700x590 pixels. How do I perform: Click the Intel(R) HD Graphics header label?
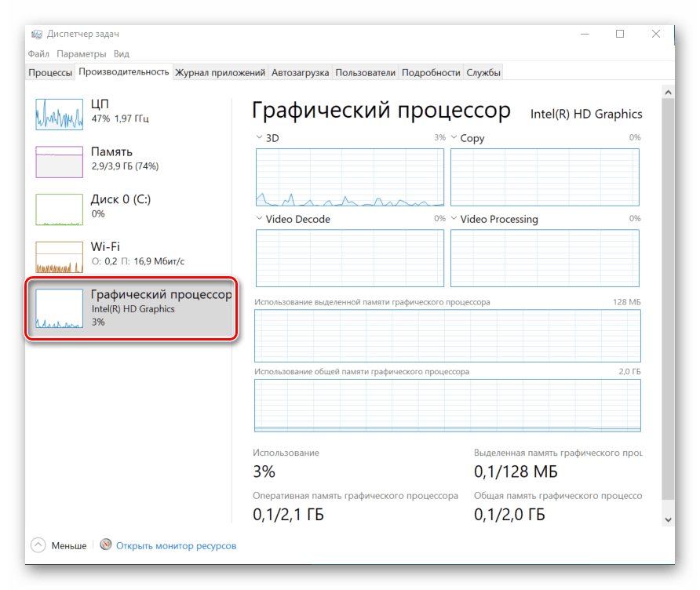click(586, 115)
